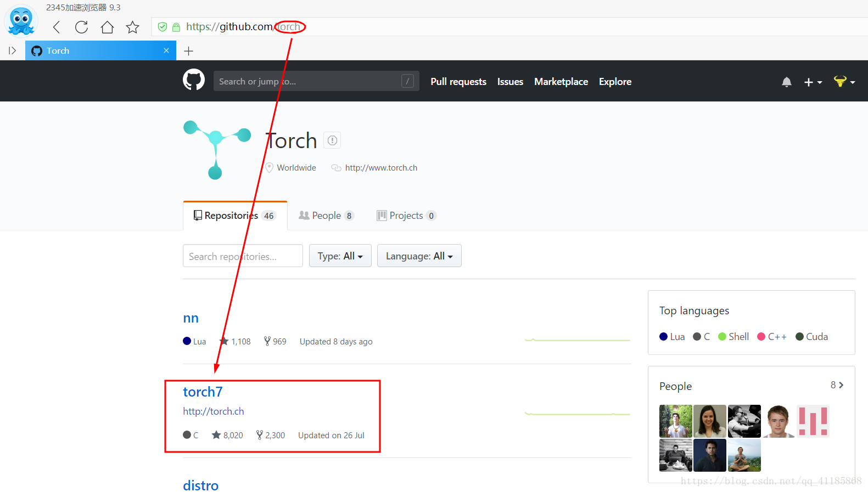This screenshot has height=492, width=868.
Task: Click the red exclamation marks avatar
Action: click(x=813, y=421)
